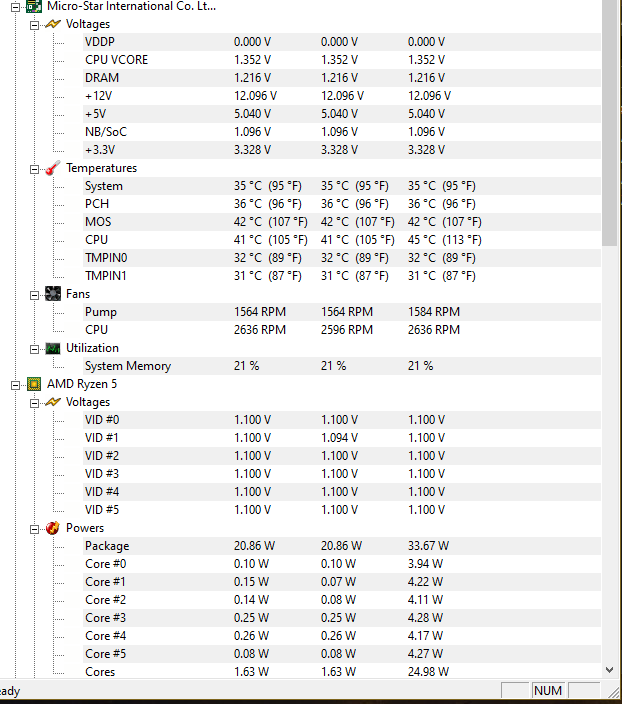Select the +5V voltage row
This screenshot has width=622, height=704.
point(342,114)
